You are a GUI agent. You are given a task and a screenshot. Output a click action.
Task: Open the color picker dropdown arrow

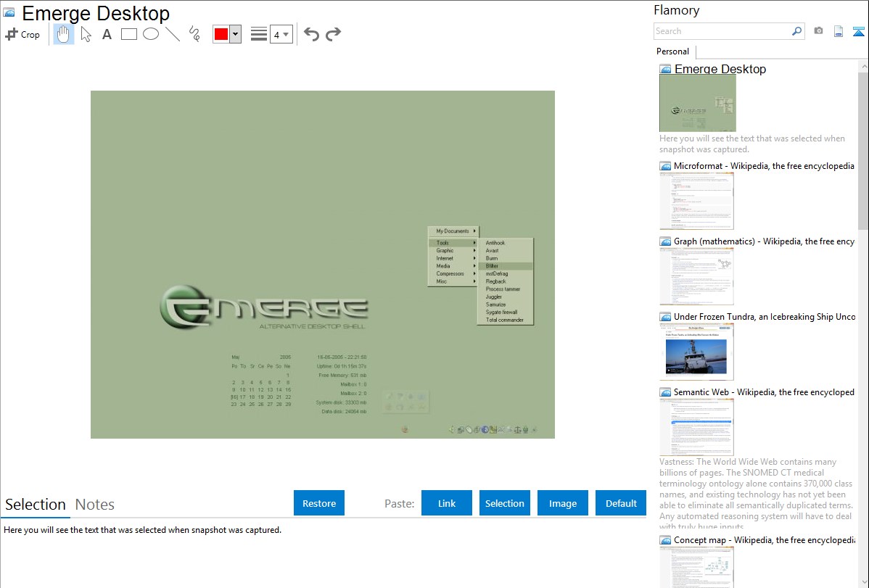(236, 34)
